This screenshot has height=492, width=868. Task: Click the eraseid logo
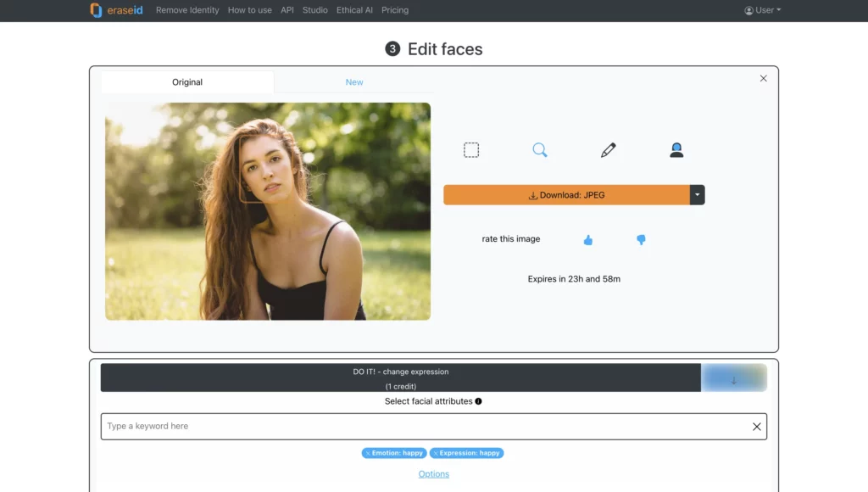tap(115, 10)
